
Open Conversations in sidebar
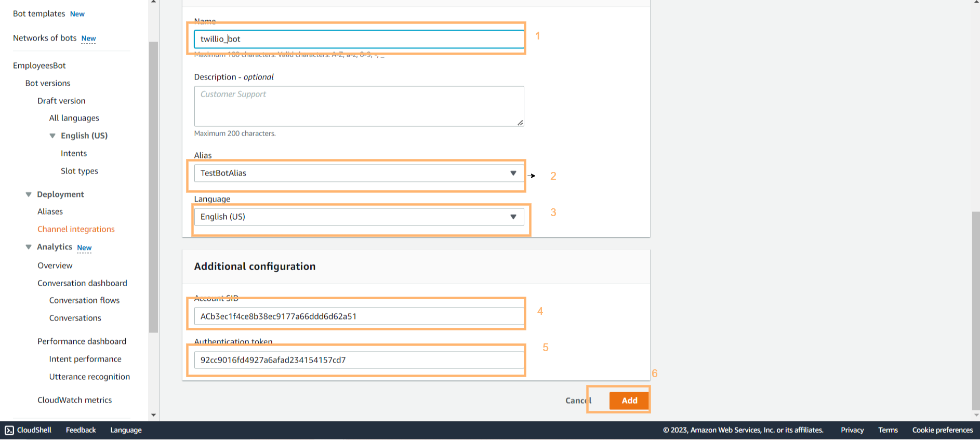pyautogui.click(x=75, y=318)
